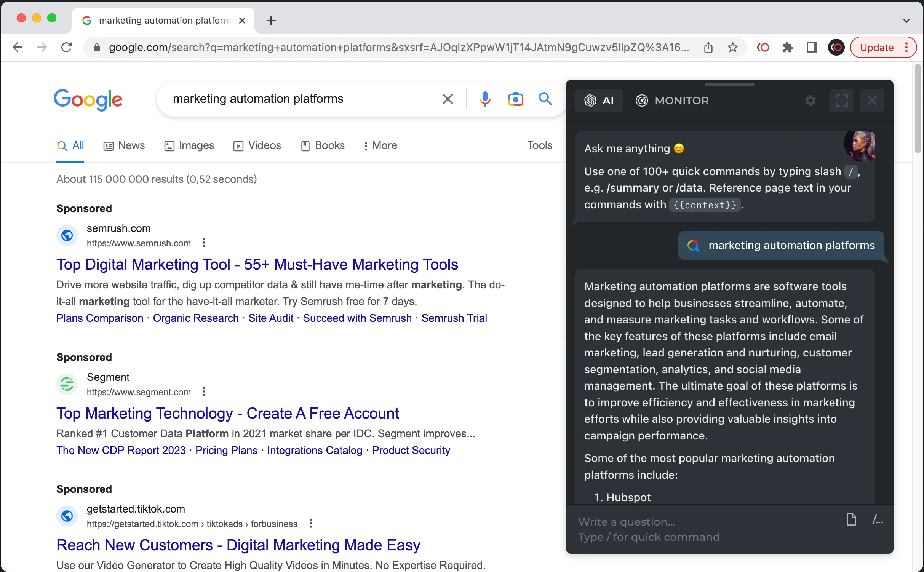Switch to the MONITOR tab in panel

672,101
